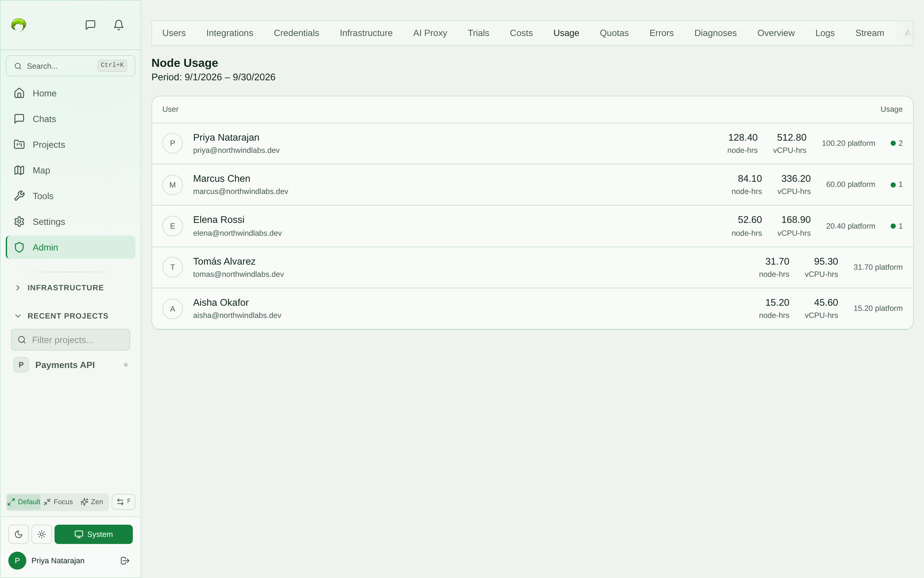This screenshot has width=924, height=578.
Task: Click Aisha Okafor's A avatar
Action: pos(172,309)
